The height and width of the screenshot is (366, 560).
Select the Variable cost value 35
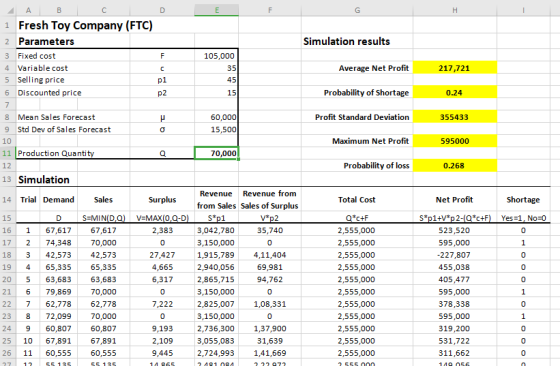point(216,68)
